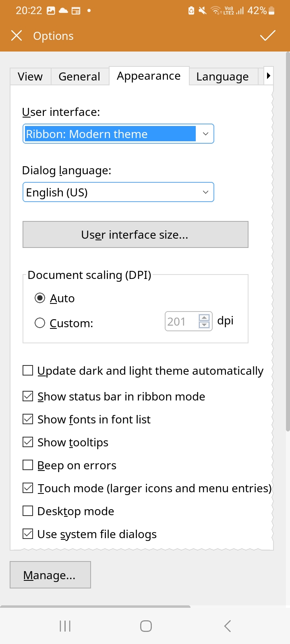Confirm options with the checkmark icon

click(x=267, y=36)
